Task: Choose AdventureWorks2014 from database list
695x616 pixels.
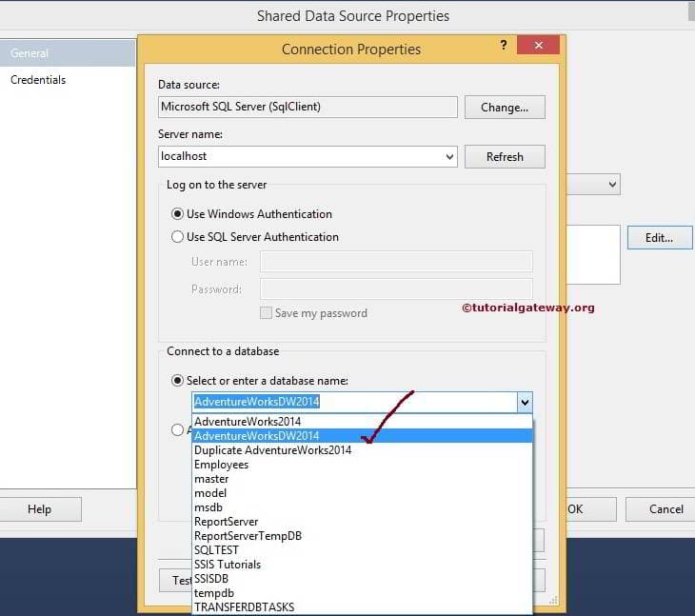Action: click(x=362, y=422)
